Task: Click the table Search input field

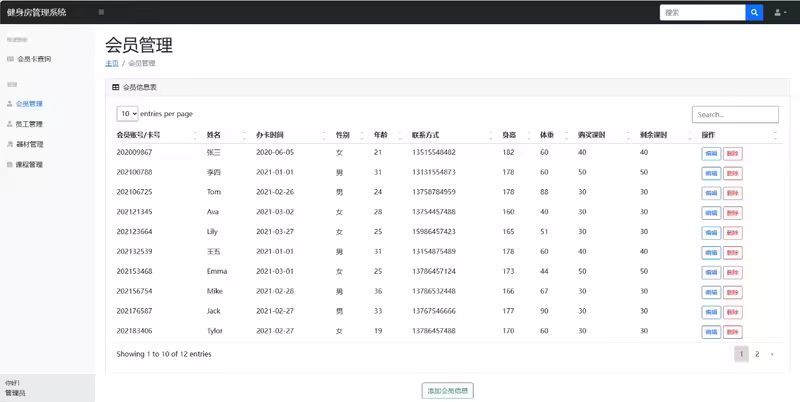Action: tap(734, 115)
